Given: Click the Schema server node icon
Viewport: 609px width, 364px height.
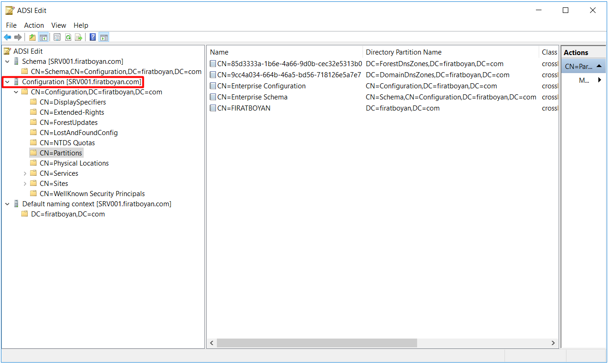Looking at the screenshot, I should pyautogui.click(x=17, y=62).
